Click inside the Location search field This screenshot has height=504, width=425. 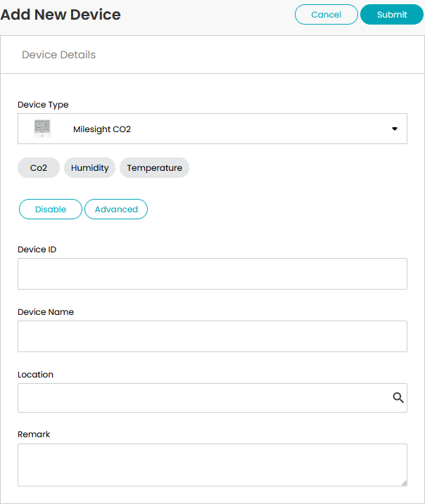click(x=212, y=398)
